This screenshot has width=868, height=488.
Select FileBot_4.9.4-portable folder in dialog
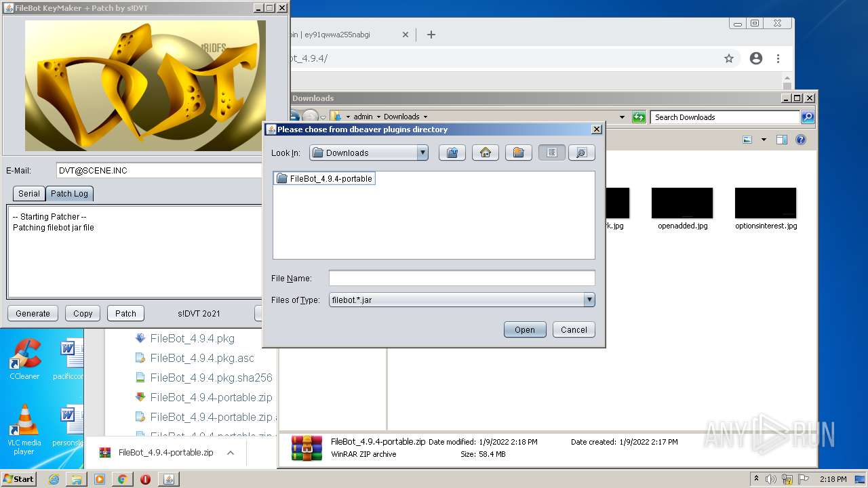click(325, 179)
